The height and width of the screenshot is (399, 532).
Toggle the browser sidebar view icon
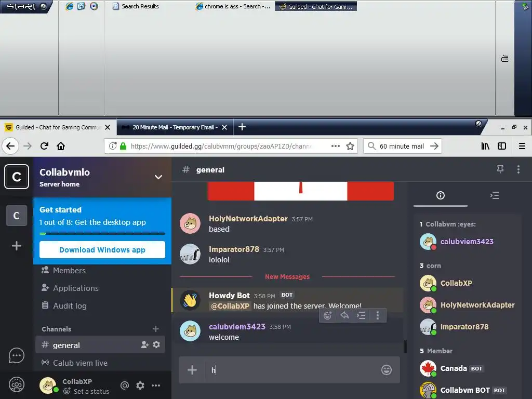(501, 146)
